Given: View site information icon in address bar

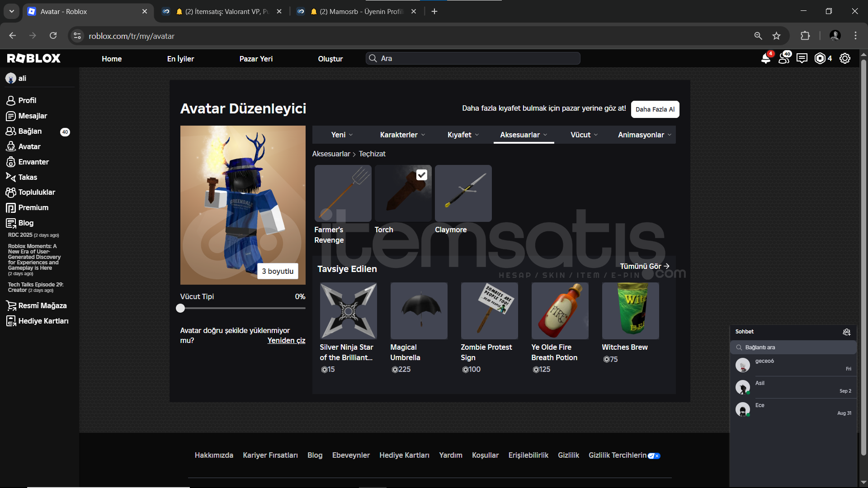Looking at the screenshot, I should (77, 36).
